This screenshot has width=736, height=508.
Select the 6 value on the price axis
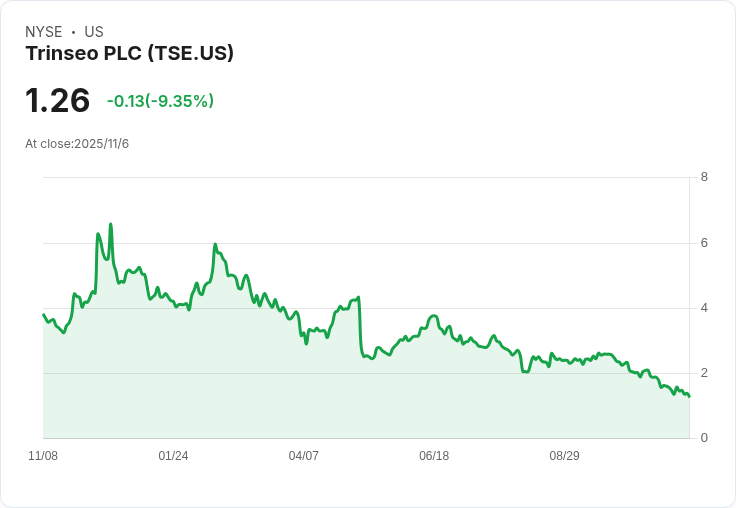(704, 243)
